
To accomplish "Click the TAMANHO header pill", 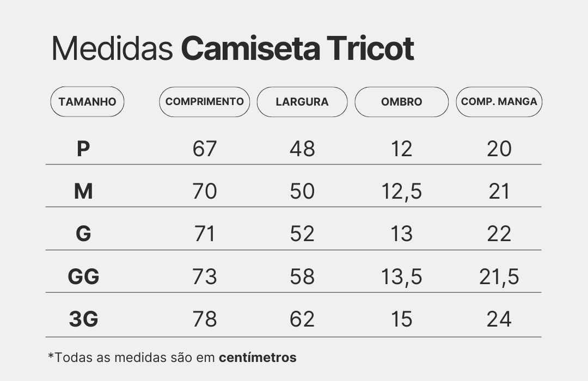I will (87, 102).
